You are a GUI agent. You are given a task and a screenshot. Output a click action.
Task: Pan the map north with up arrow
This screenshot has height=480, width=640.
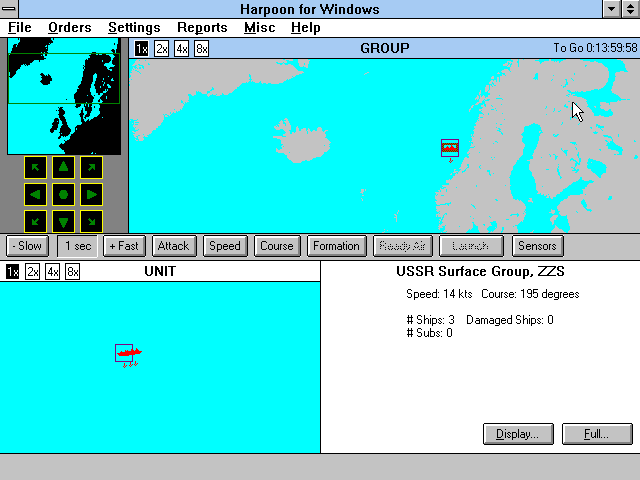click(x=63, y=167)
